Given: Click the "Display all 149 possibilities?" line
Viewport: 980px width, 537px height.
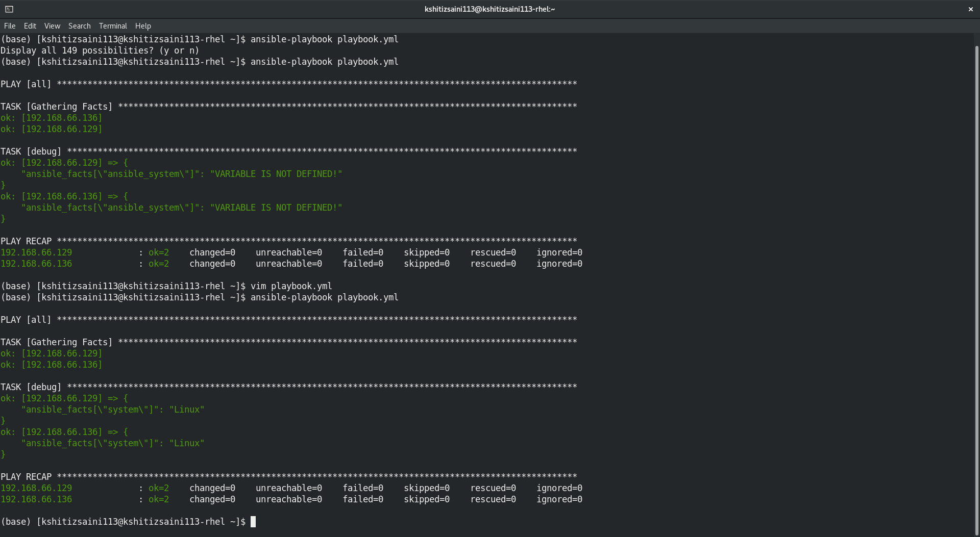Looking at the screenshot, I should coord(100,50).
